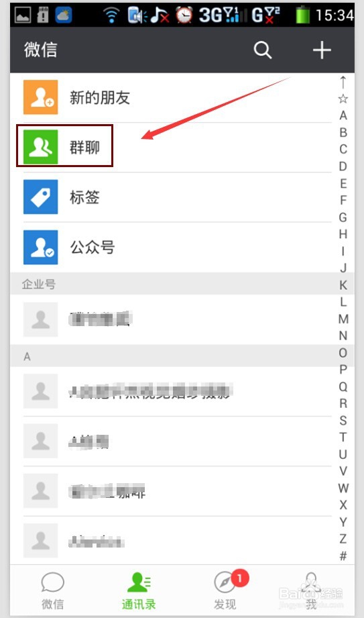Open the 群聊 group chat entry
This screenshot has height=618, width=364.
[x=171, y=147]
